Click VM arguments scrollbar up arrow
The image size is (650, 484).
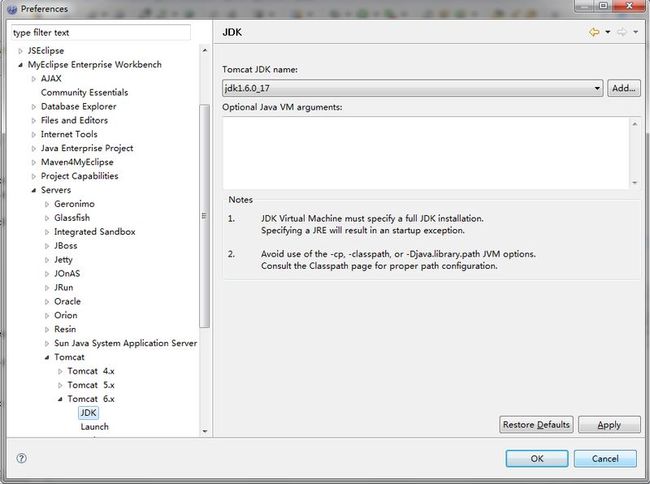635,123
